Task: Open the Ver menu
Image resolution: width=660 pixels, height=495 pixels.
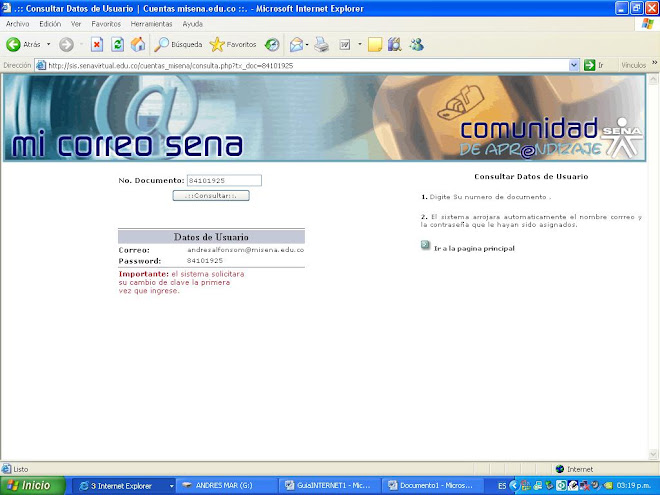Action: click(76, 24)
